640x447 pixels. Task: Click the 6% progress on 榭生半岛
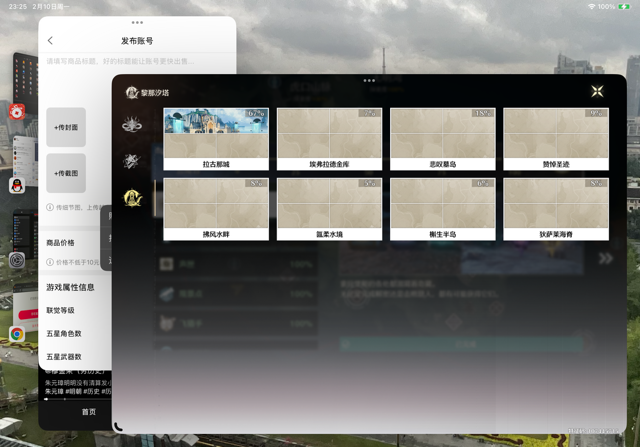coord(483,183)
